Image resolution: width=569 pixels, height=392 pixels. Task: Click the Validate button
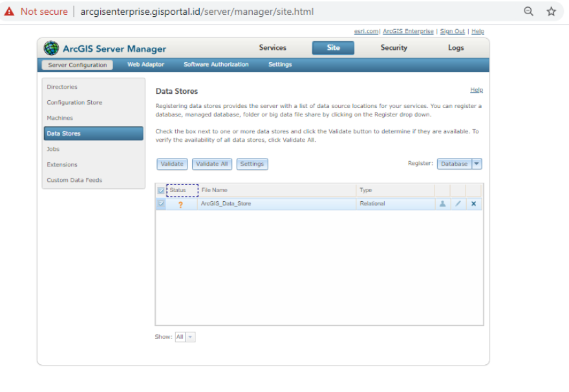[x=172, y=164]
